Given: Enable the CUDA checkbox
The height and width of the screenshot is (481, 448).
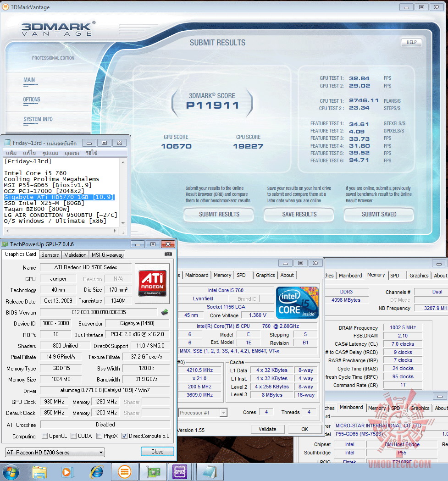Looking at the screenshot, I should (74, 436).
